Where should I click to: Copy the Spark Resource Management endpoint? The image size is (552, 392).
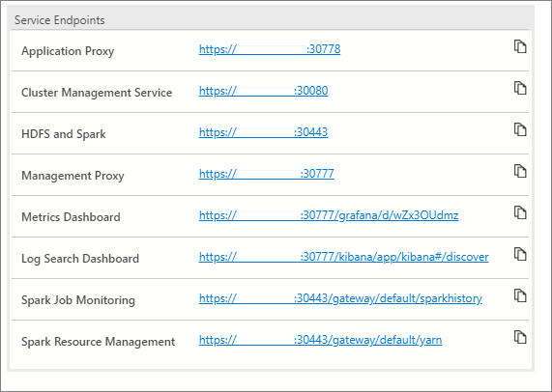coord(520,337)
